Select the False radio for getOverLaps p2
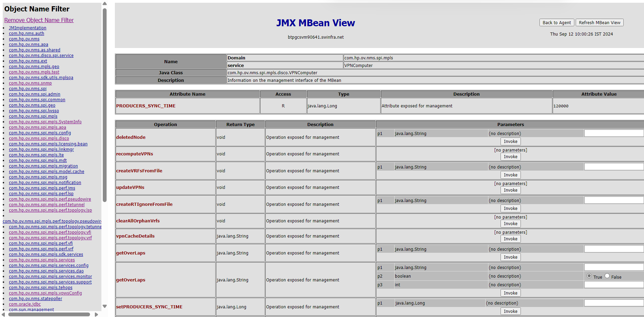Viewport: 644px width, 317px height. (x=607, y=276)
